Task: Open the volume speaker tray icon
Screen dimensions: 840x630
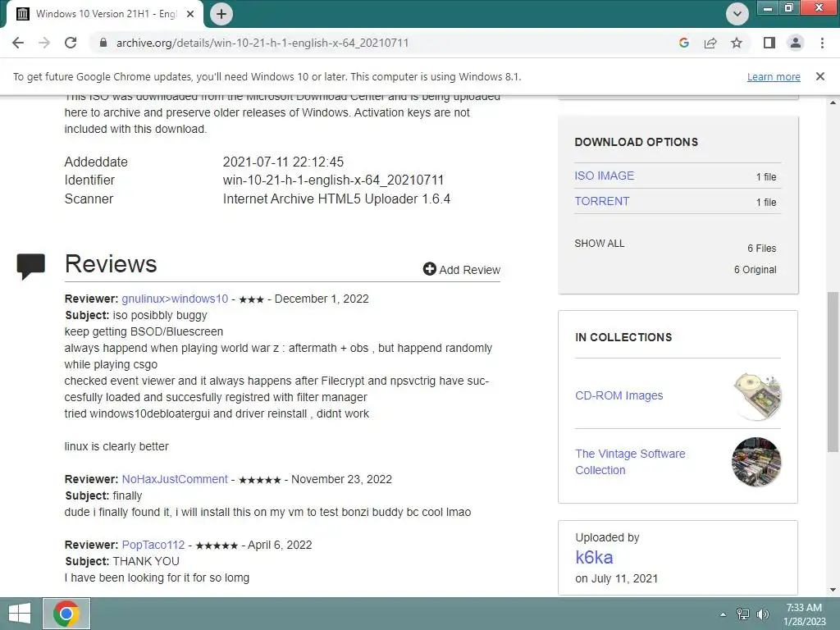Action: coord(763,614)
